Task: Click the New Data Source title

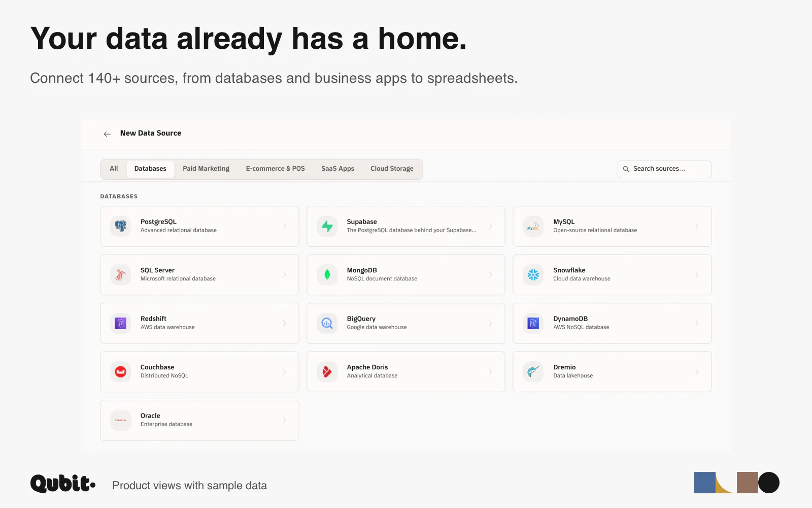Action: [151, 133]
